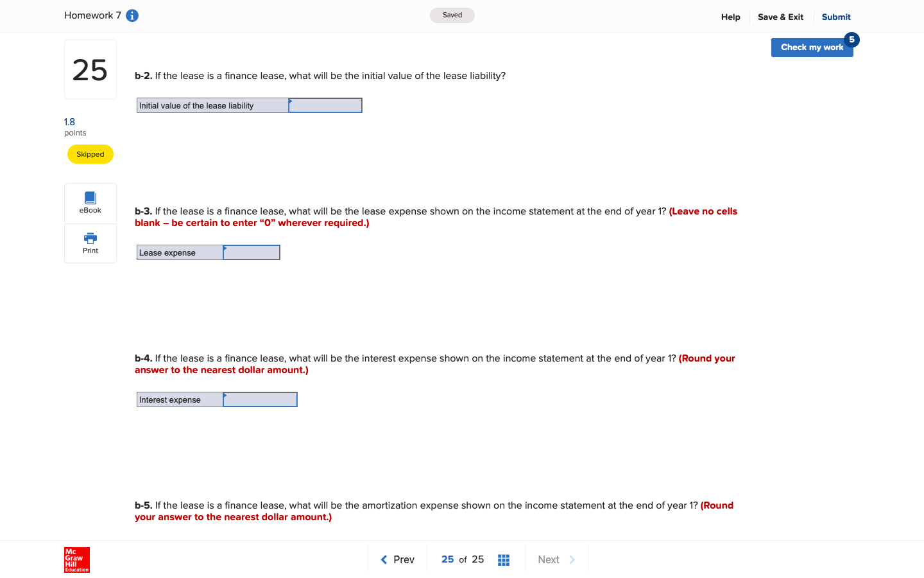This screenshot has height=578, width=924.
Task: Print the current question
Action: (x=90, y=243)
